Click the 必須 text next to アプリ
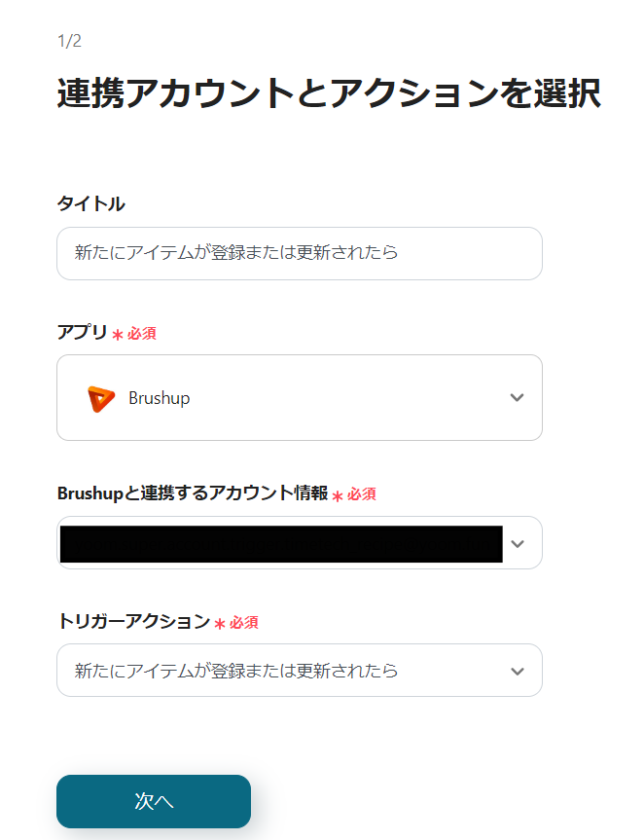 tap(141, 334)
